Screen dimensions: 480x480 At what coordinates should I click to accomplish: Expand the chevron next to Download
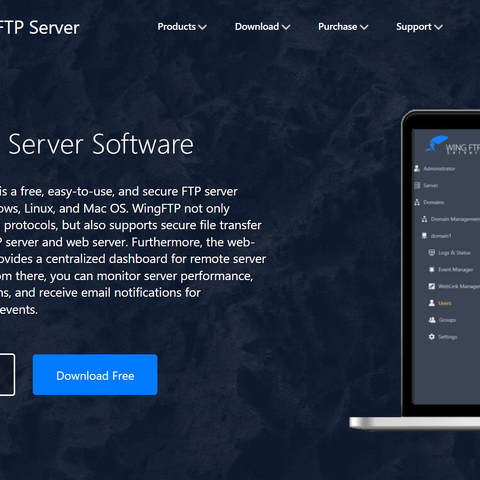pos(286,27)
